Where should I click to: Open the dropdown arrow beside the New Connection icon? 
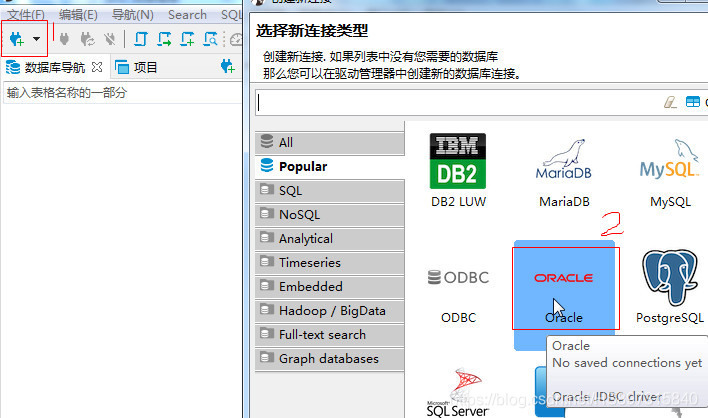pyautogui.click(x=37, y=39)
